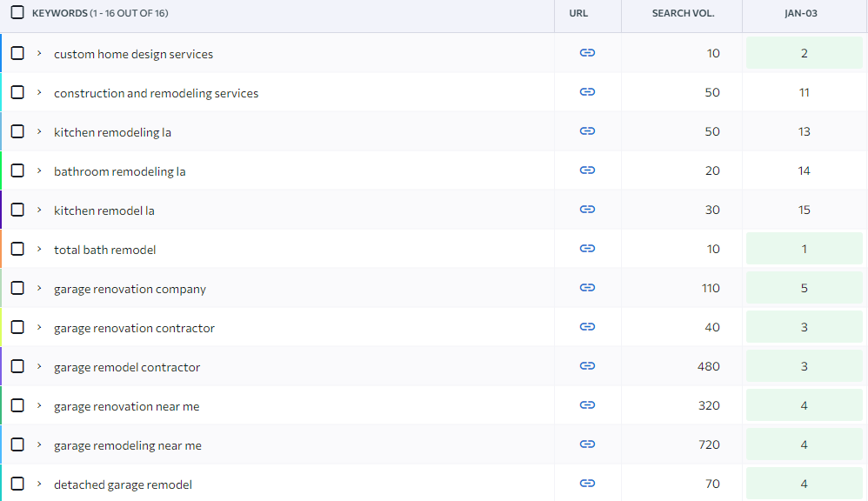Click rank cell 2 for custom home design services

805,53
